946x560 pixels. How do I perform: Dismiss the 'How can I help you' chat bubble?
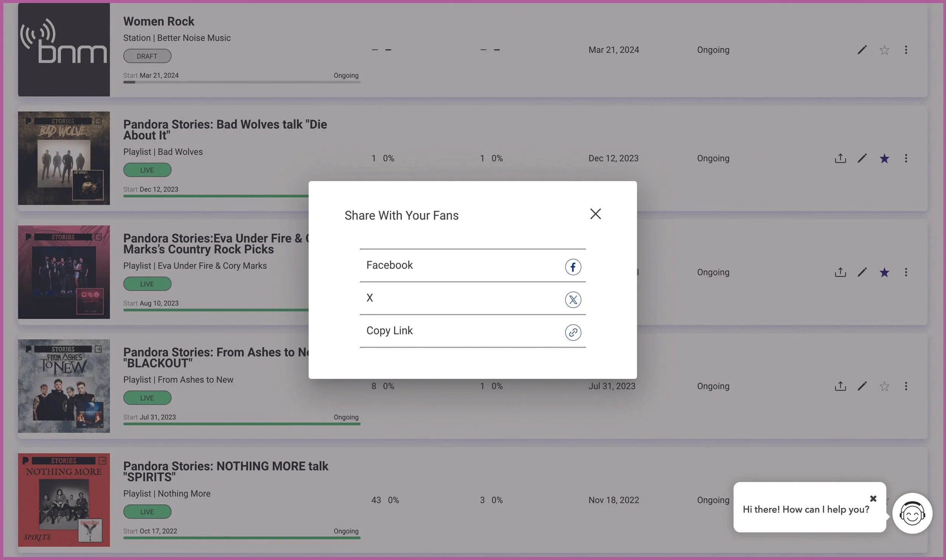873,498
